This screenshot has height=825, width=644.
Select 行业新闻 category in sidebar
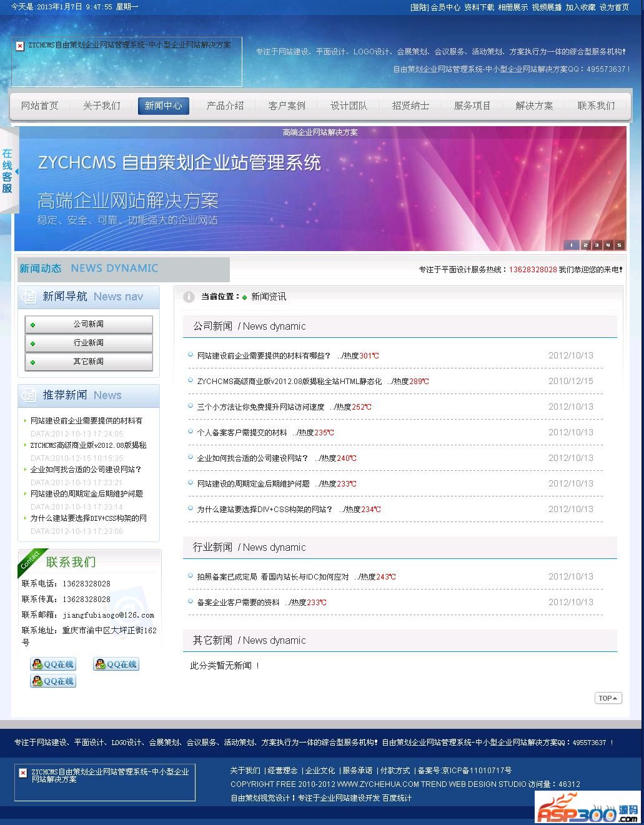pyautogui.click(x=89, y=343)
